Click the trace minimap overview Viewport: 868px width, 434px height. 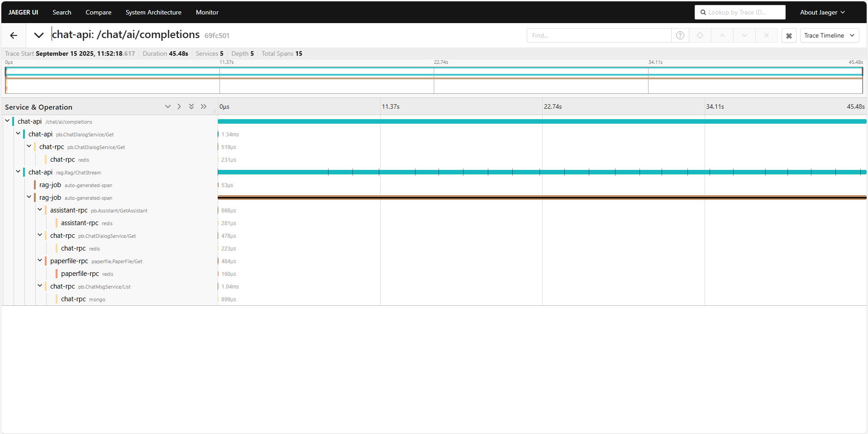point(434,80)
